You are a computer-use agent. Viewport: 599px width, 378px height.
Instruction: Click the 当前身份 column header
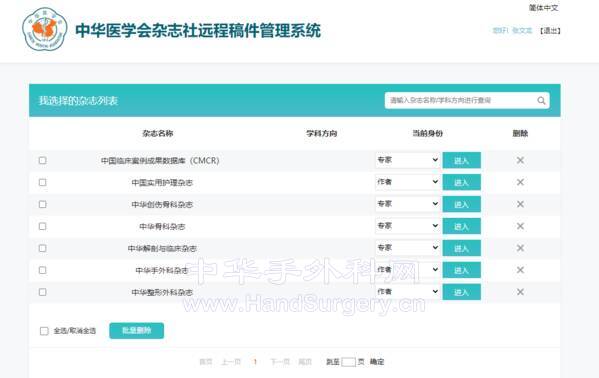pos(427,133)
